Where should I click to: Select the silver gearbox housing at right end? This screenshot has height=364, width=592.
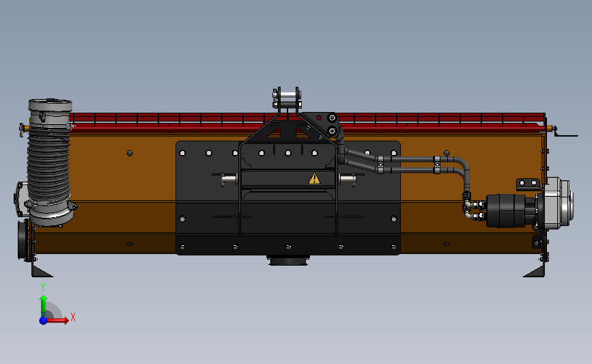(558, 204)
